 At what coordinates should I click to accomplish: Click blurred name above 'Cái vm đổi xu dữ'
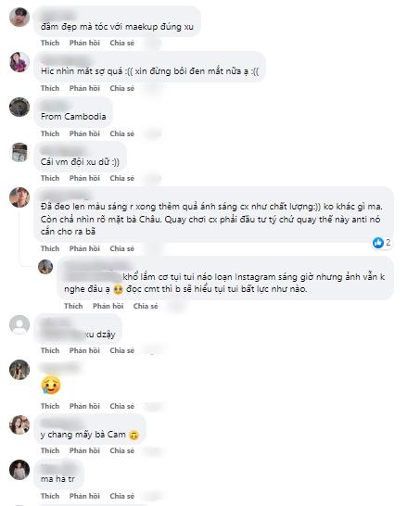pyautogui.click(x=62, y=150)
